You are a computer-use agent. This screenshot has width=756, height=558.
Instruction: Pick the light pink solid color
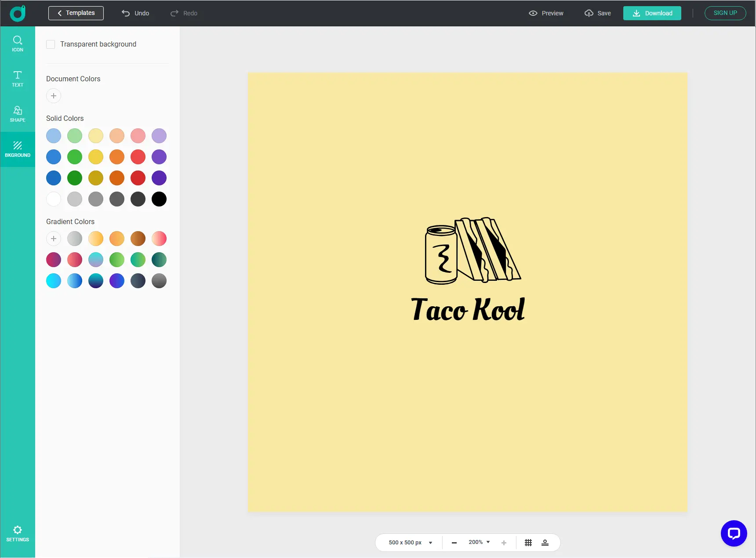[x=138, y=136]
